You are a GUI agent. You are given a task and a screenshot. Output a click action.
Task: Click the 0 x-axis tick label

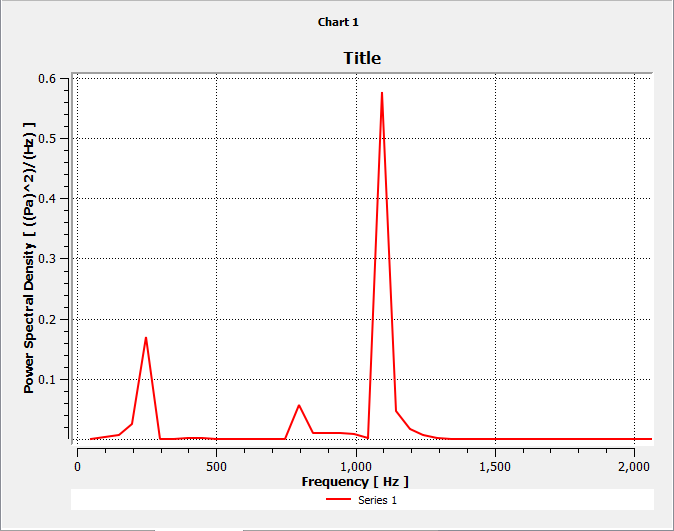point(77,467)
